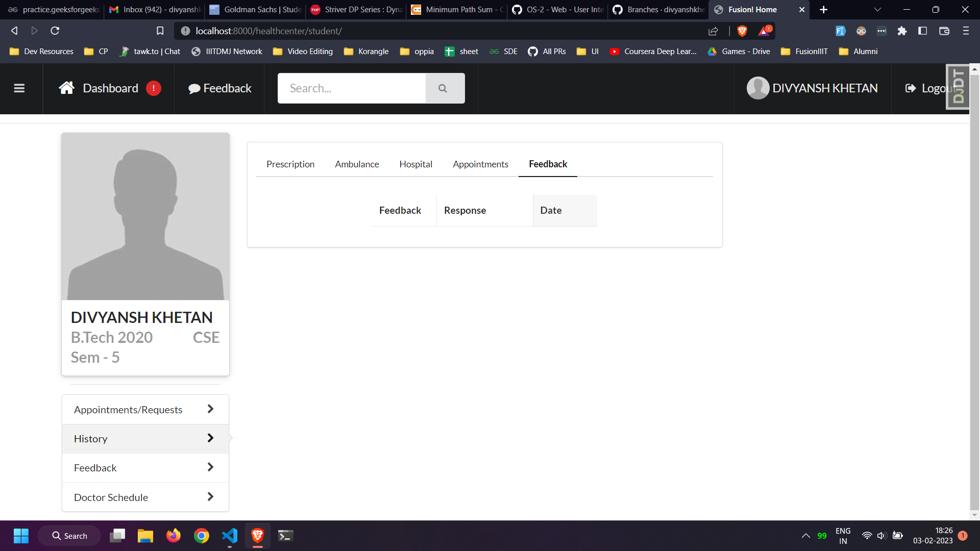The width and height of the screenshot is (980, 551).
Task: Click the red notification alert badge
Action: point(154,88)
